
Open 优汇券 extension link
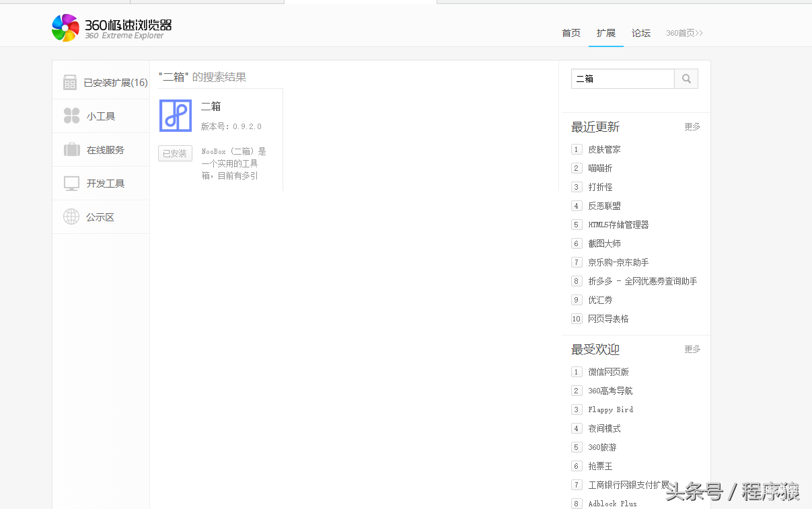(600, 300)
